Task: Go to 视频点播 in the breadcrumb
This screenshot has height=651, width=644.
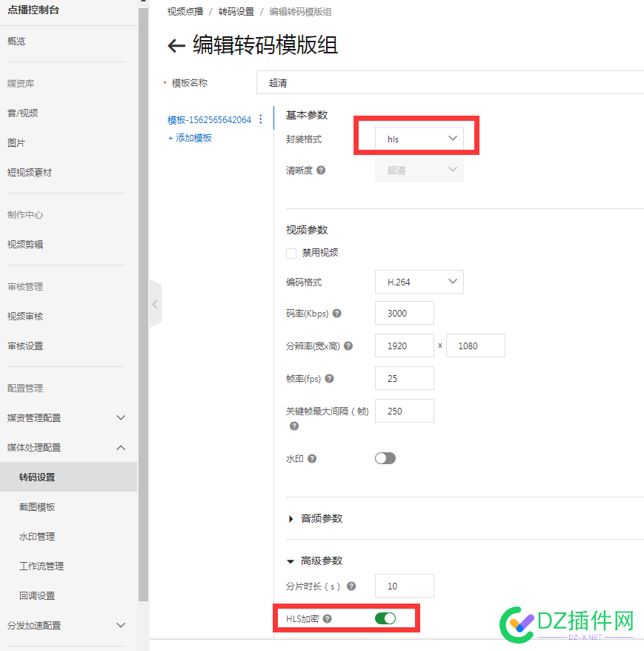Action: click(185, 12)
